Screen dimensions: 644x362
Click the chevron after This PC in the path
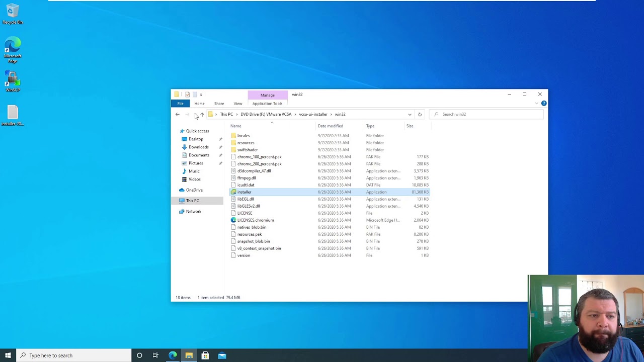(x=236, y=114)
